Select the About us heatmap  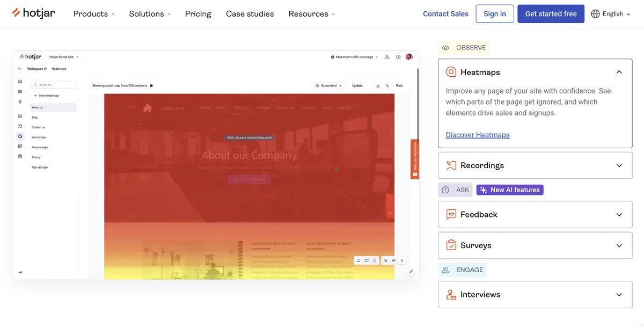point(53,107)
